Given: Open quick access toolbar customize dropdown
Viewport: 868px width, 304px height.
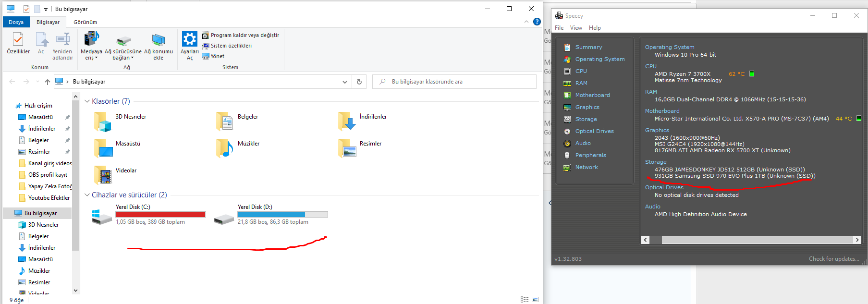Looking at the screenshot, I should [x=46, y=9].
